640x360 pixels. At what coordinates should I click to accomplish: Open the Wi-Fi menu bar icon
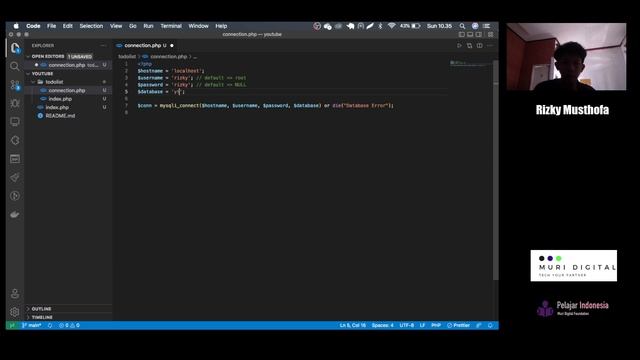pos(391,26)
